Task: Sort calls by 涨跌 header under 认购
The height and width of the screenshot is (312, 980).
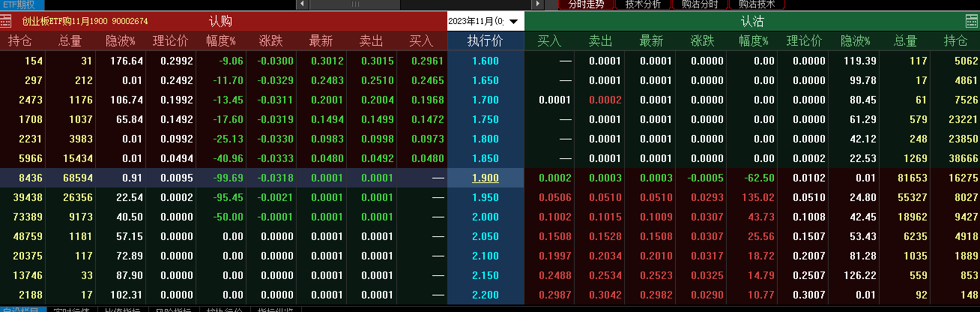Action: click(x=271, y=40)
